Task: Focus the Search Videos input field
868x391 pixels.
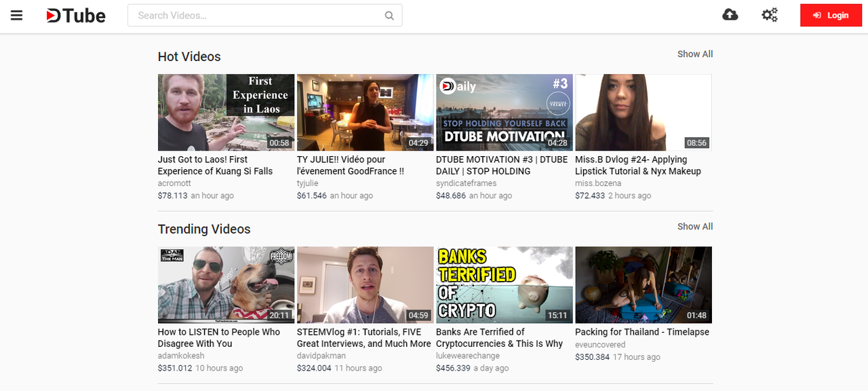Action: [265, 16]
